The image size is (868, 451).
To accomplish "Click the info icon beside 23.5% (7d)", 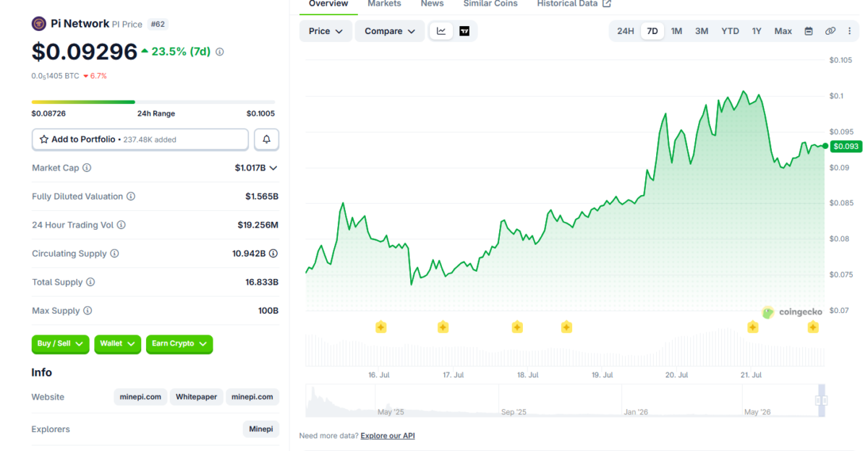I will pos(220,52).
